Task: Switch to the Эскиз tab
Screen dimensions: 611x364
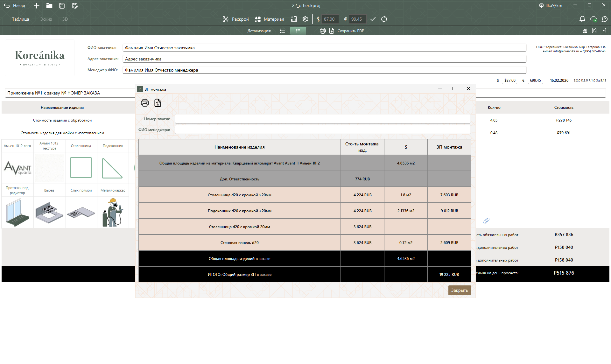Action: (x=46, y=19)
